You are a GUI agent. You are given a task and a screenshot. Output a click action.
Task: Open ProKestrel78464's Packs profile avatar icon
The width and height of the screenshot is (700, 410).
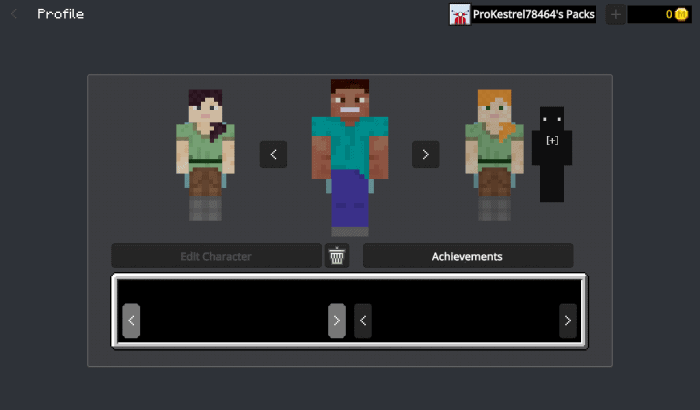point(460,14)
